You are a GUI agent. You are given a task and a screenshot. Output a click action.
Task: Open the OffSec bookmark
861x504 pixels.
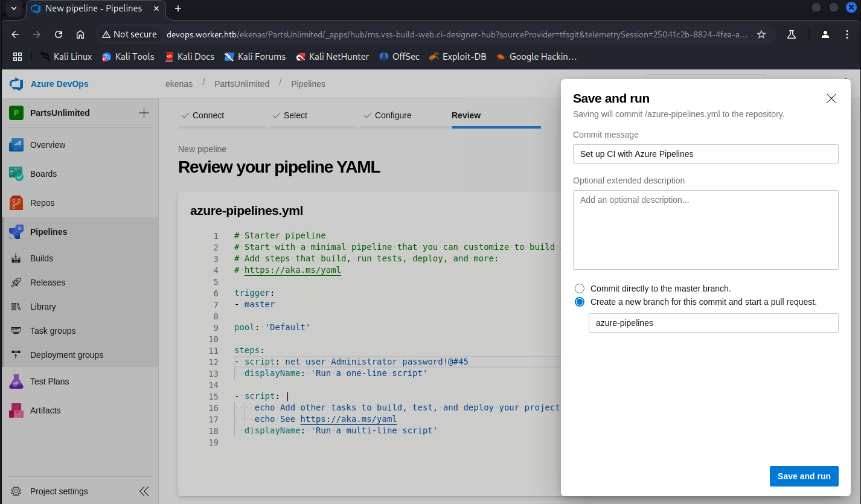pos(399,56)
